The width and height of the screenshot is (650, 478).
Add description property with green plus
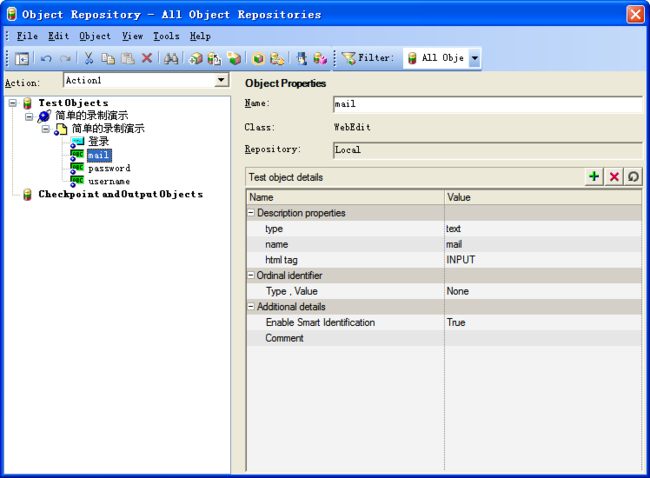[x=594, y=177]
